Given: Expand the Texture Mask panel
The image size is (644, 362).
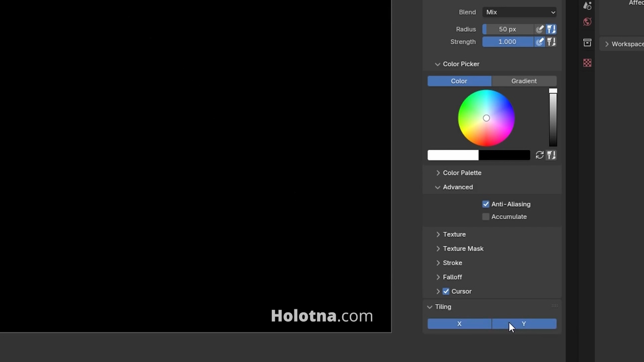Looking at the screenshot, I should pyautogui.click(x=438, y=248).
